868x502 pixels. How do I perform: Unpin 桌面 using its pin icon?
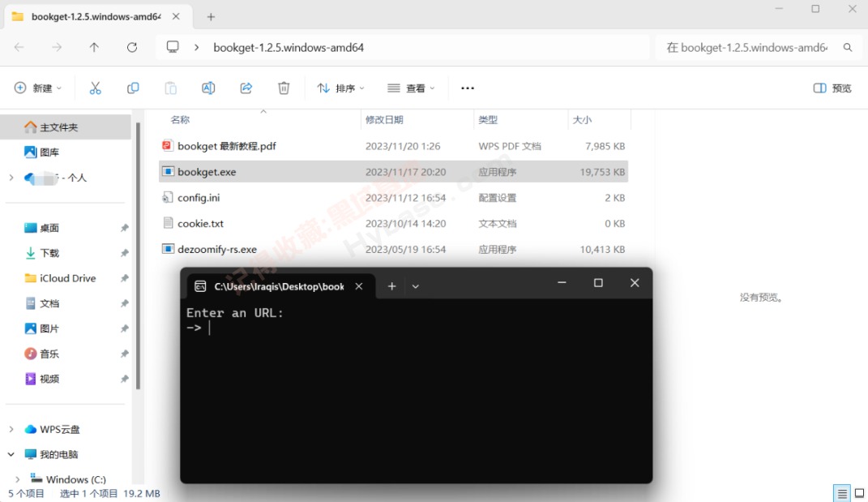pyautogui.click(x=125, y=228)
